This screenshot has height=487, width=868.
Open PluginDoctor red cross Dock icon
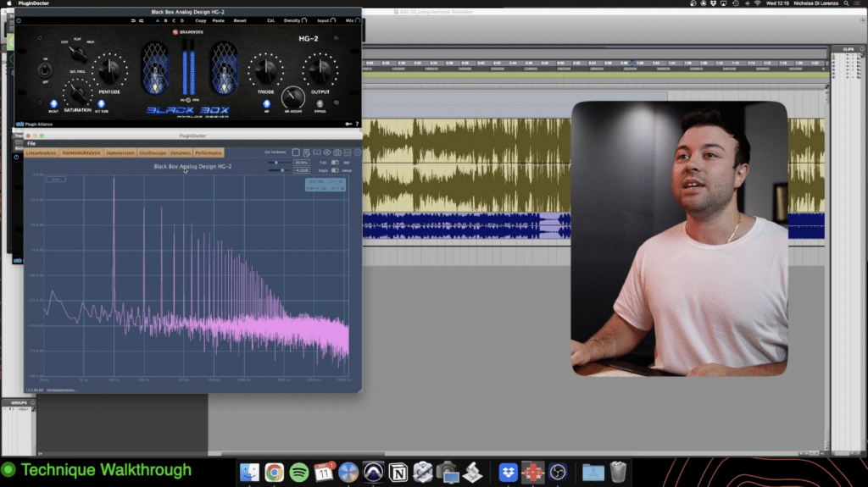coord(532,472)
